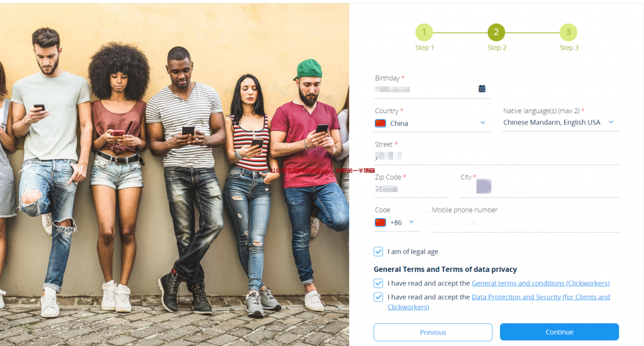Focus the Street input field
This screenshot has width=644, height=346.
496,156
